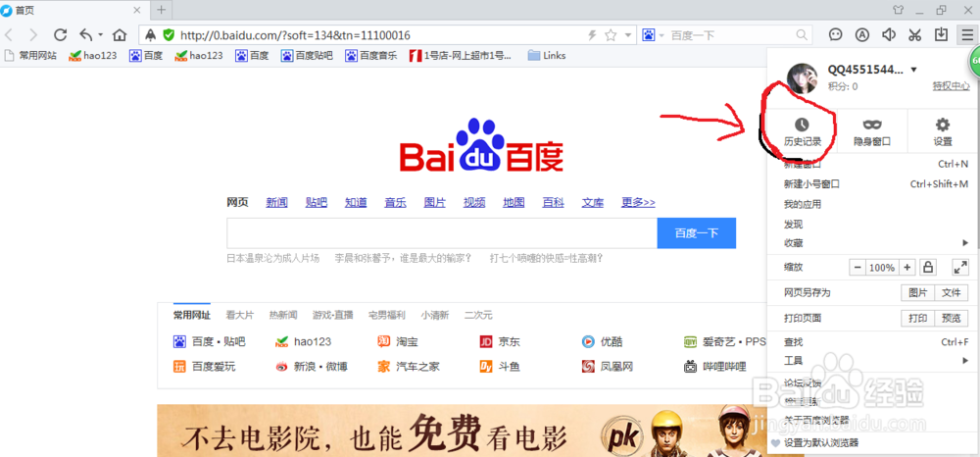Image resolution: width=980 pixels, height=457 pixels.
Task: Open the 新闻 link
Action: tap(277, 202)
